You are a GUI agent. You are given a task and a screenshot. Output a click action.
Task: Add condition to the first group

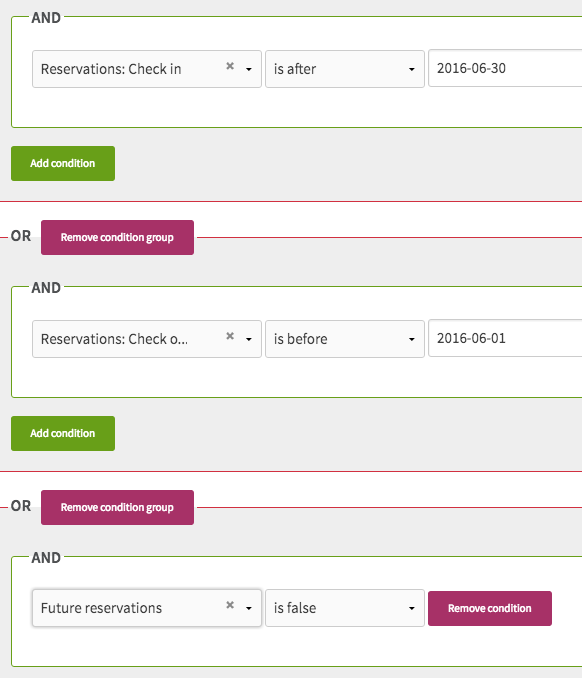coord(63,163)
